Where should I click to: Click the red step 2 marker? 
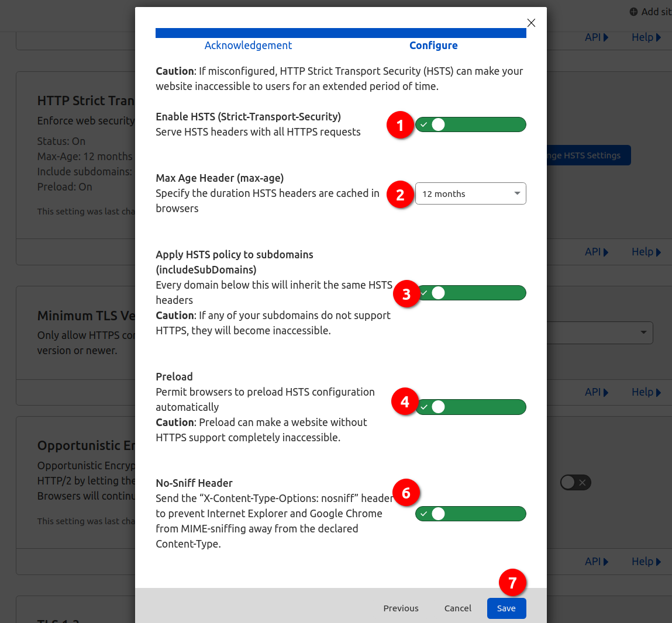(400, 195)
